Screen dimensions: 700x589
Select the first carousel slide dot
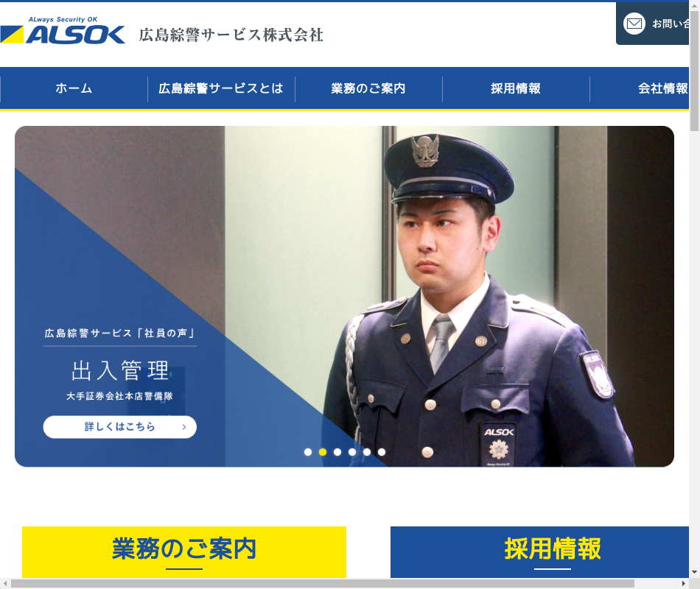(307, 452)
